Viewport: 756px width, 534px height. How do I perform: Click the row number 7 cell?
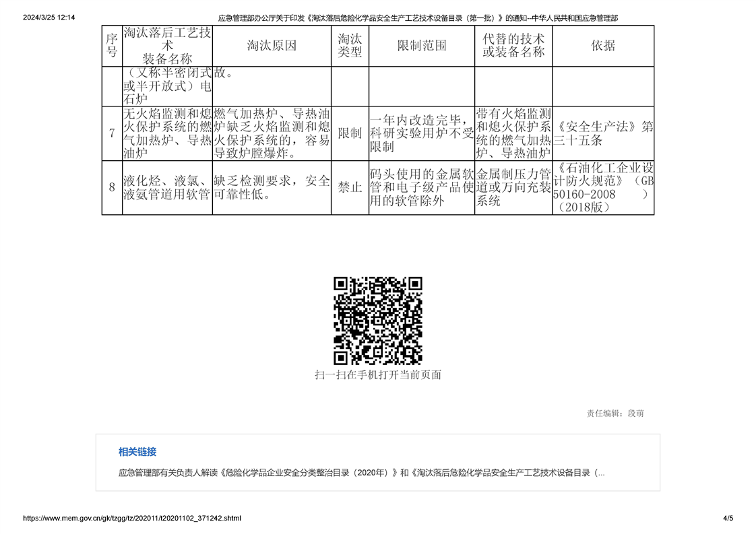pos(112,133)
